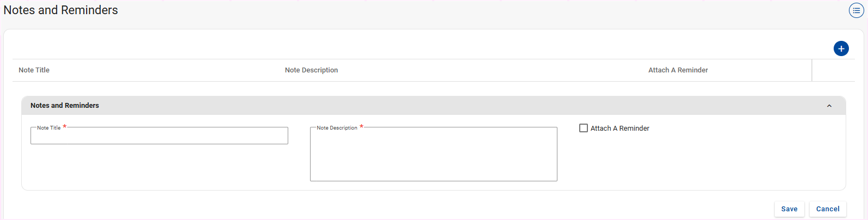The width and height of the screenshot is (868, 220).
Task: Click the red asterisk beside Note Title
Action: (x=65, y=127)
